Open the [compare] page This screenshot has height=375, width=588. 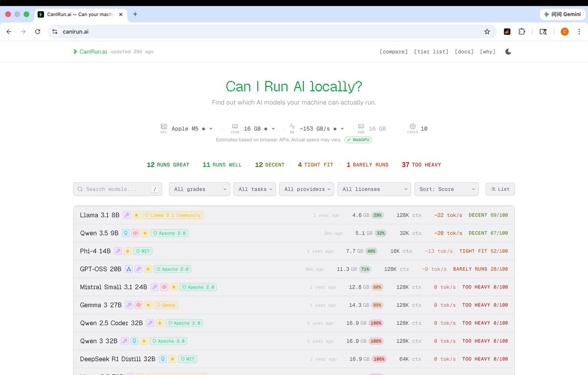pyautogui.click(x=393, y=51)
